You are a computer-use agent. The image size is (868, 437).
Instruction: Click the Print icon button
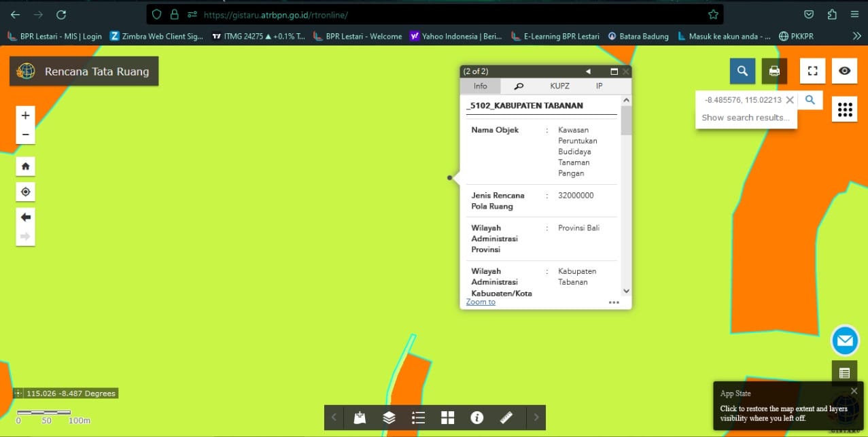tap(774, 71)
